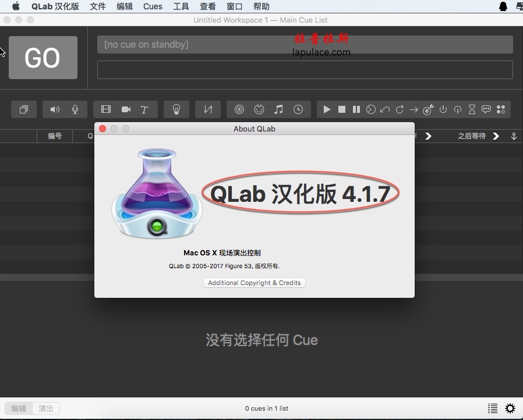
Task: Click the continue-mode arrow column header icon
Action: [514, 136]
